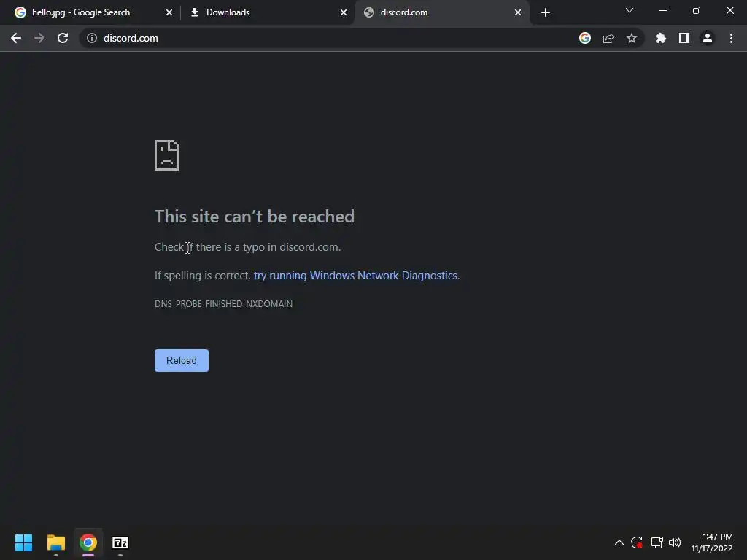Click the Chrome taskbar icon
747x560 pixels.
point(88,542)
